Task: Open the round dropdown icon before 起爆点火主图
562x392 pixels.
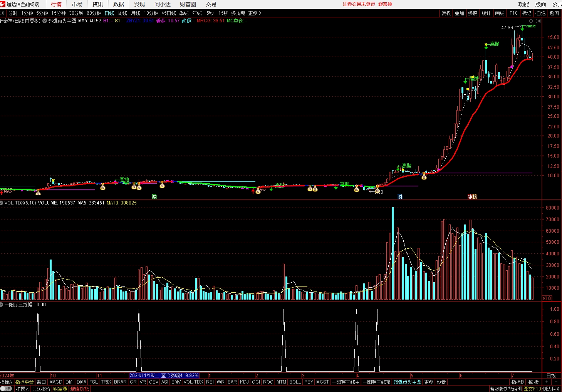Action: tap(45, 21)
